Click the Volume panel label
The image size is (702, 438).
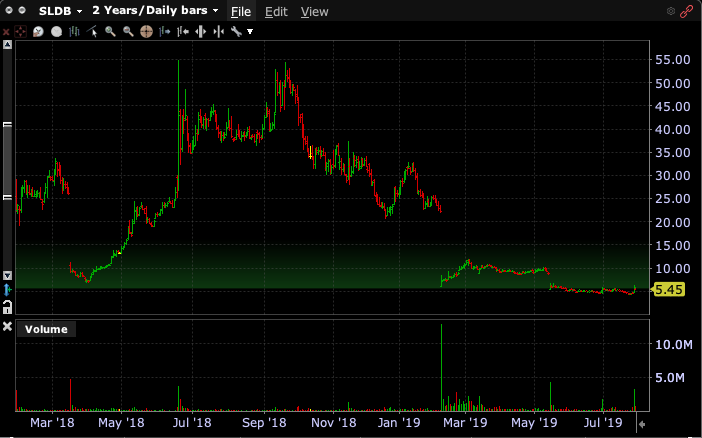point(46,329)
